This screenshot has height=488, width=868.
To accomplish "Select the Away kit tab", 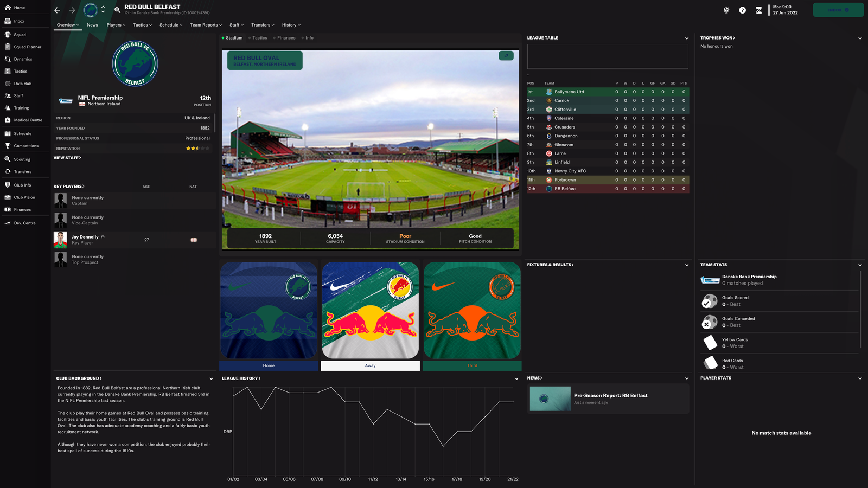I will [x=370, y=366].
